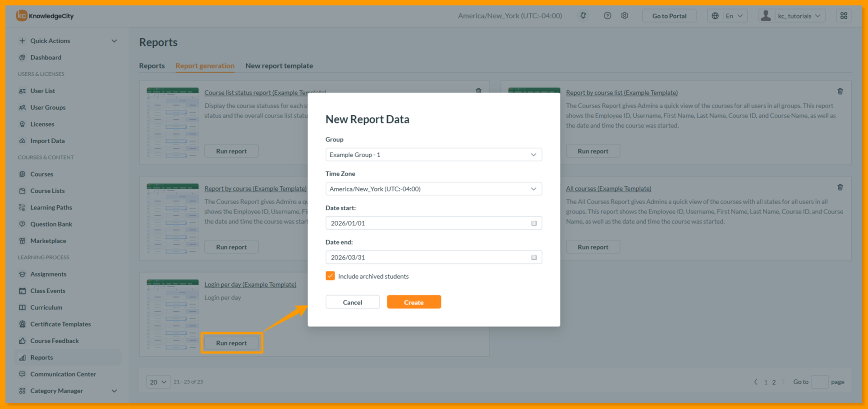Uncheck Include archived students checkbox

tap(330, 276)
